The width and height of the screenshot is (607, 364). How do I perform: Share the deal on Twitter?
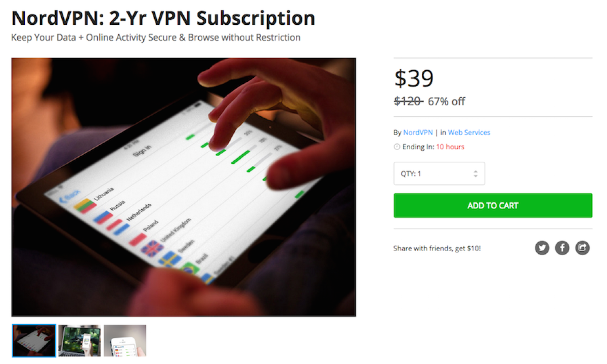pos(542,248)
